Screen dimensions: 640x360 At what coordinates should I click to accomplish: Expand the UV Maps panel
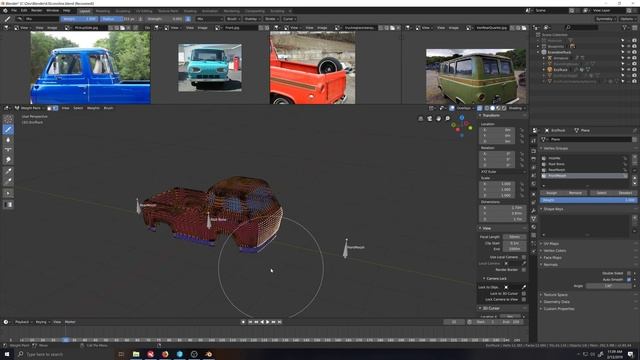[x=551, y=244]
